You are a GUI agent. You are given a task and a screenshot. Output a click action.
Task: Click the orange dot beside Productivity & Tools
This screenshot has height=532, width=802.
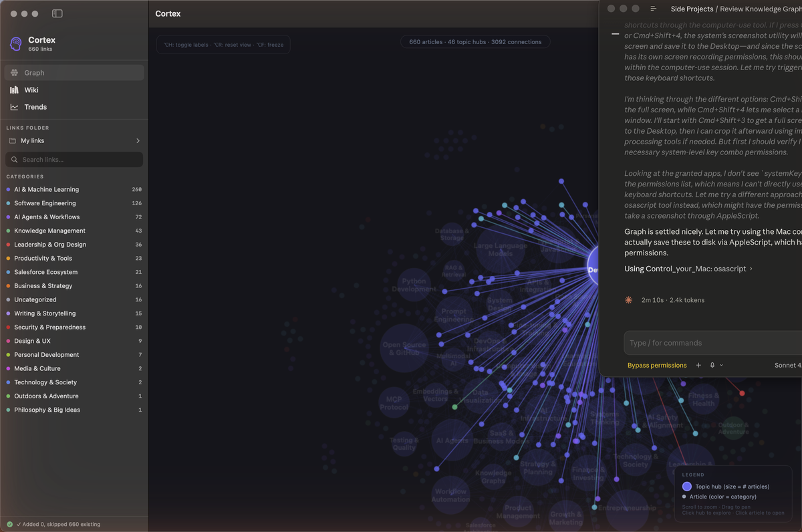coord(8,258)
